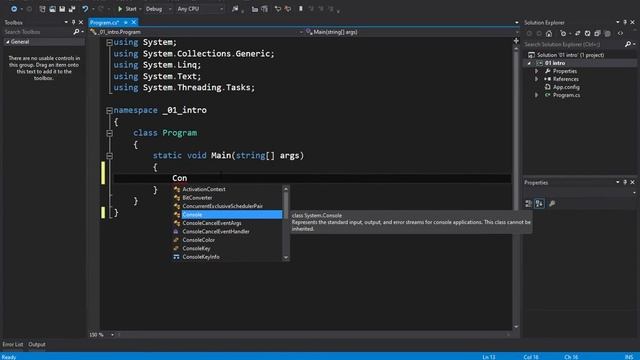This screenshot has height=360, width=640.
Task: Select the highlighted Console completion item
Action: 227,215
